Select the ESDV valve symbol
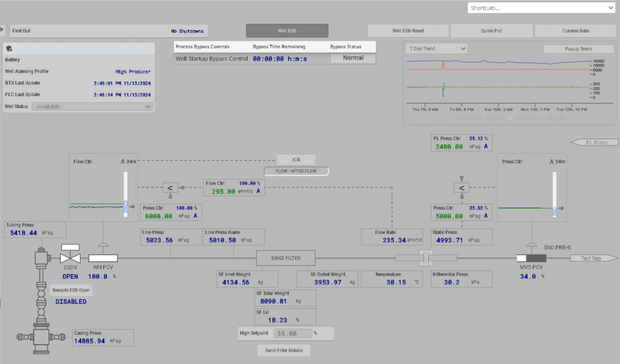The height and width of the screenshot is (364, 620). pos(70,257)
